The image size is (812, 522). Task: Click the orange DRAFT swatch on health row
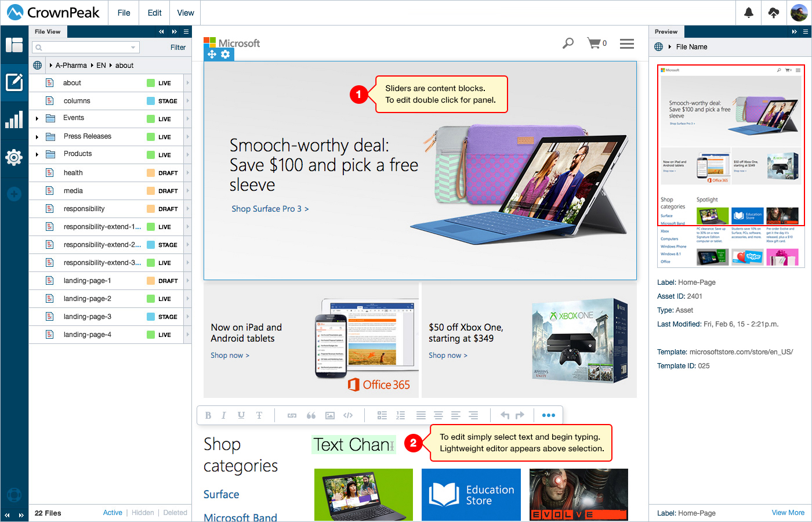(151, 173)
